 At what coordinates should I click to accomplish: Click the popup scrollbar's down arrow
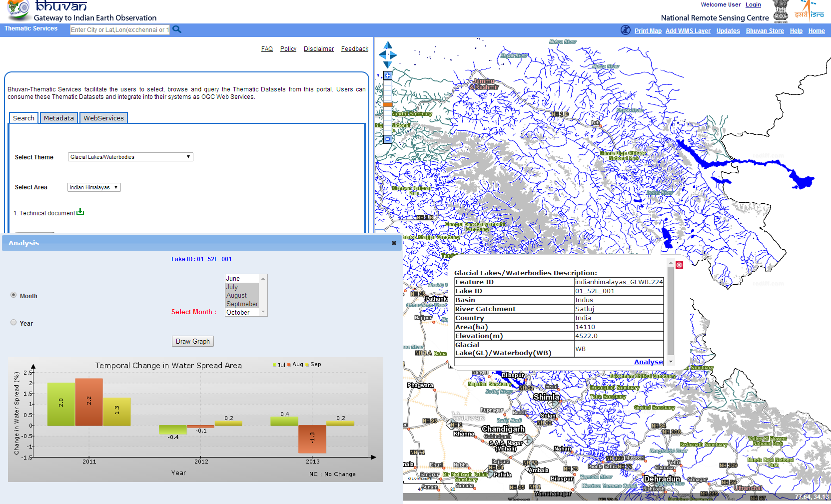point(671,362)
